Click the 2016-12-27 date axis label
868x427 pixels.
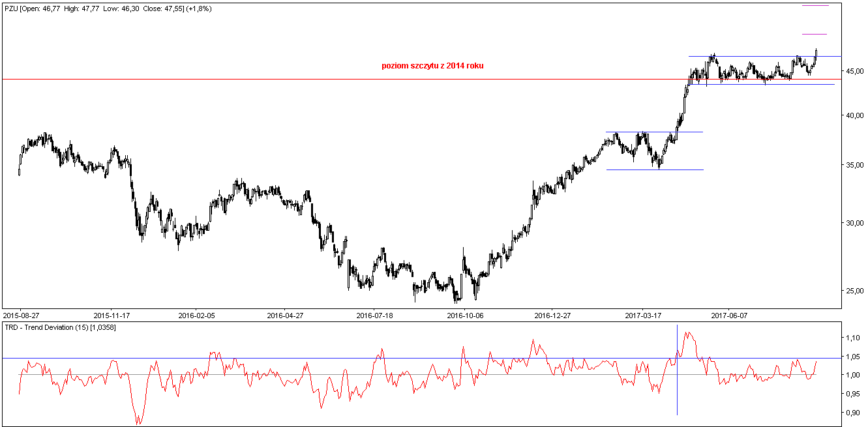pyautogui.click(x=552, y=314)
